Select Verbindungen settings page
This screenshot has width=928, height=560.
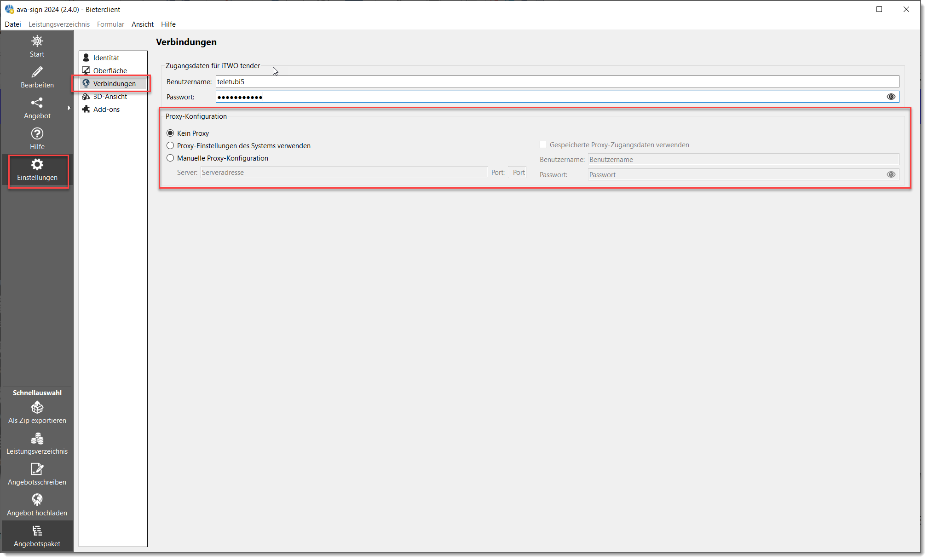coord(113,83)
